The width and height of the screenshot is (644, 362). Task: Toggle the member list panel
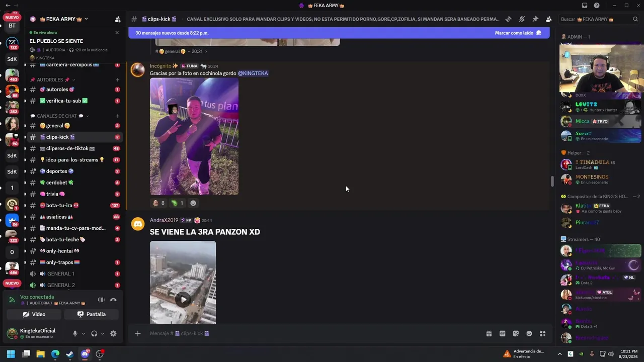(x=548, y=19)
